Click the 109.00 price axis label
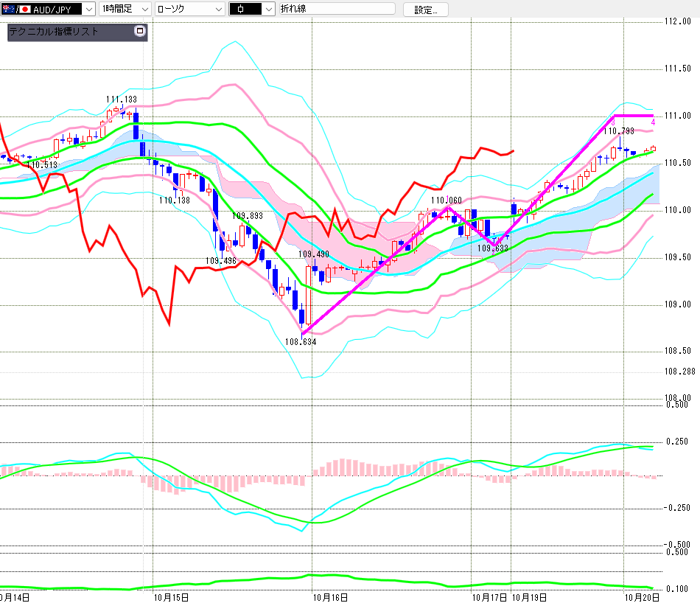 click(x=678, y=304)
